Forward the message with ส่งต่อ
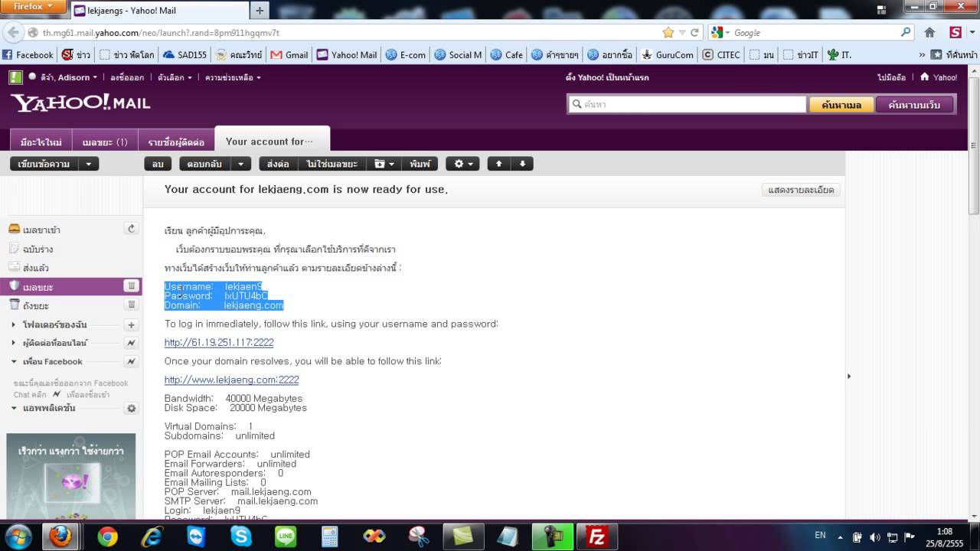Screen dimensions: 980x551 (x=278, y=164)
